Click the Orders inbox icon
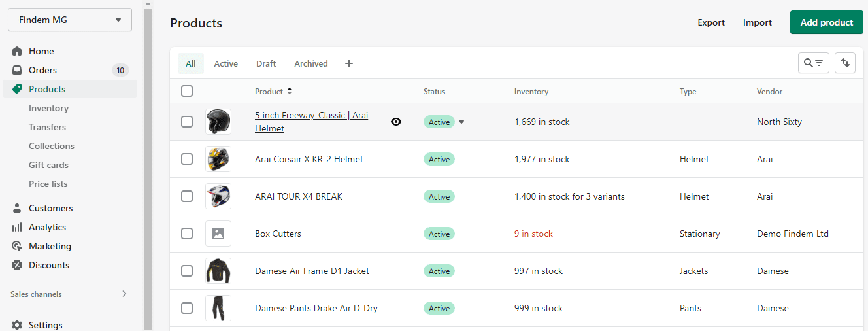 tap(18, 70)
